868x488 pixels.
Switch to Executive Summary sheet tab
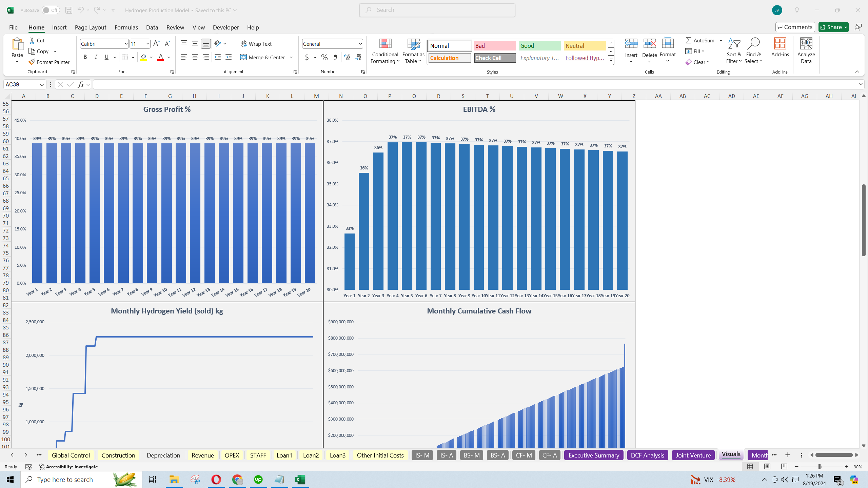click(x=594, y=455)
